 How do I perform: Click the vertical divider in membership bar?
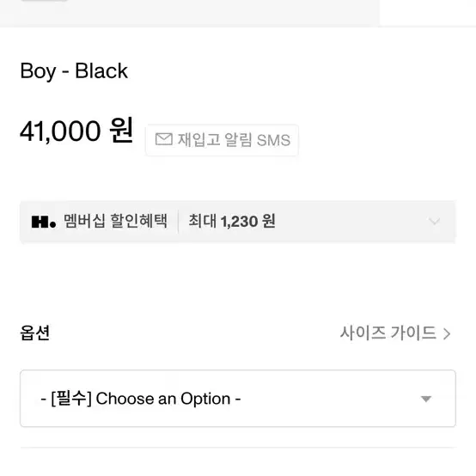point(178,222)
